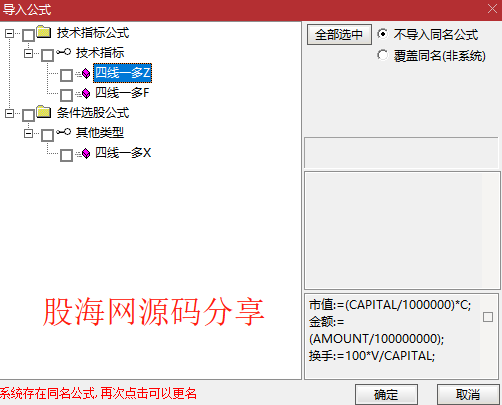The width and height of the screenshot is (502, 405).
Task: Click the magenta diamond icon of 四线一多Z
Action: [x=86, y=73]
